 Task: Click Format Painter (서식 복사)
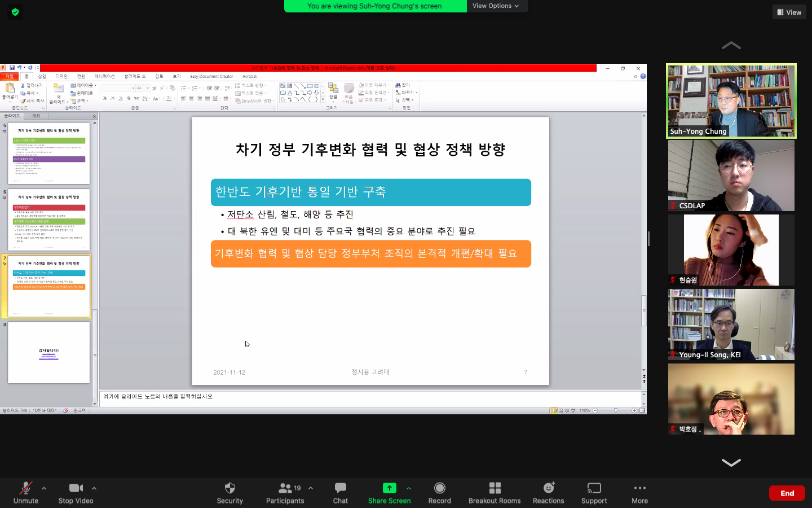32,101
